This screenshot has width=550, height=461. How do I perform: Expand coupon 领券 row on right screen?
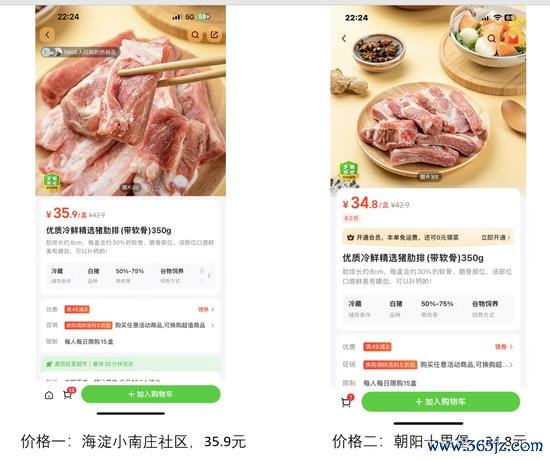(x=504, y=347)
